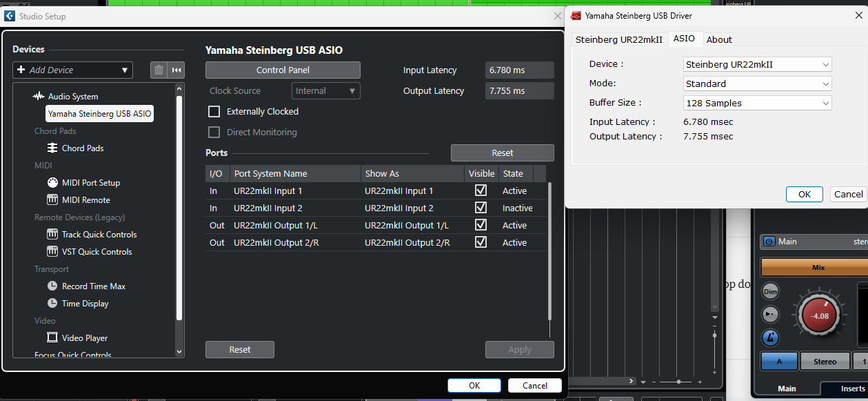
Task: Click the horizontal zoom slider handle
Action: (x=679, y=382)
